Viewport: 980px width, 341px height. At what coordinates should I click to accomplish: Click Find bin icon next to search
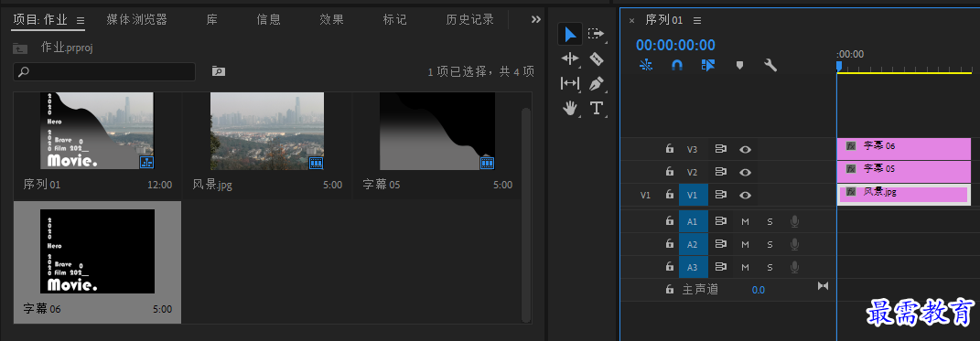(x=218, y=71)
